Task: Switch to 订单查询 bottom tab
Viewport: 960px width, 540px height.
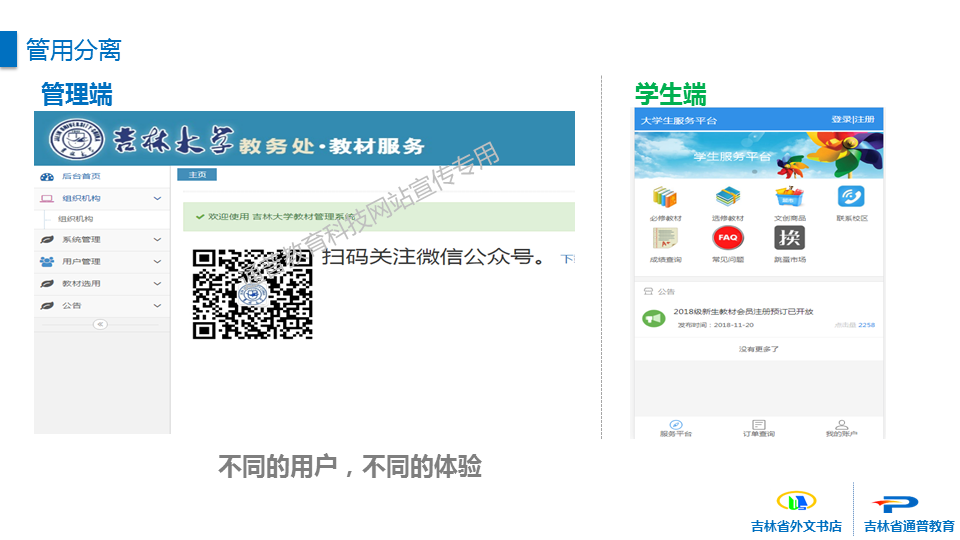Action: point(759,429)
